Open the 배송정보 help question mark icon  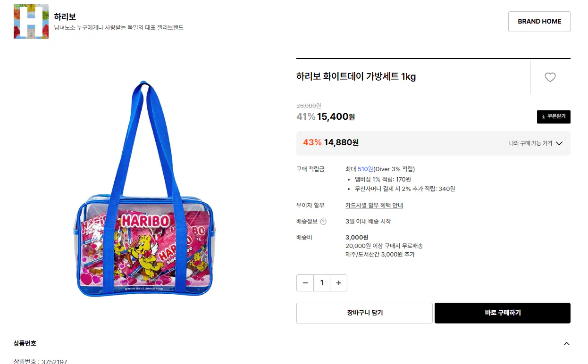(x=324, y=221)
